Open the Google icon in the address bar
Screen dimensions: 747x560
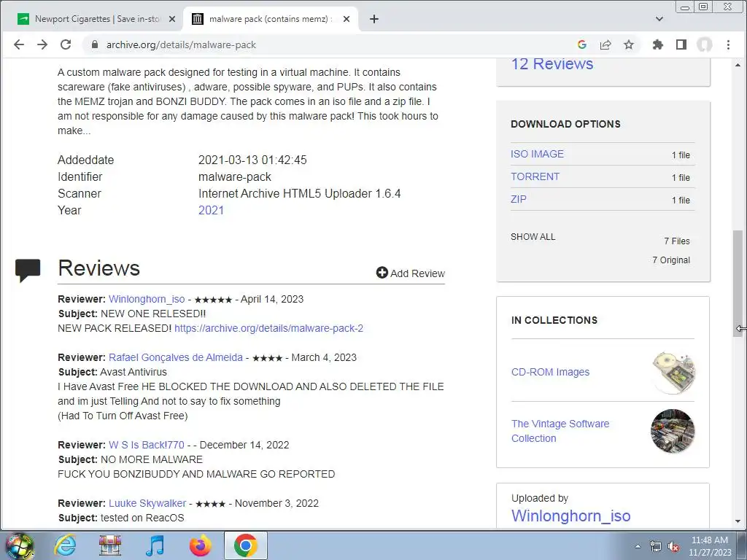(x=581, y=44)
